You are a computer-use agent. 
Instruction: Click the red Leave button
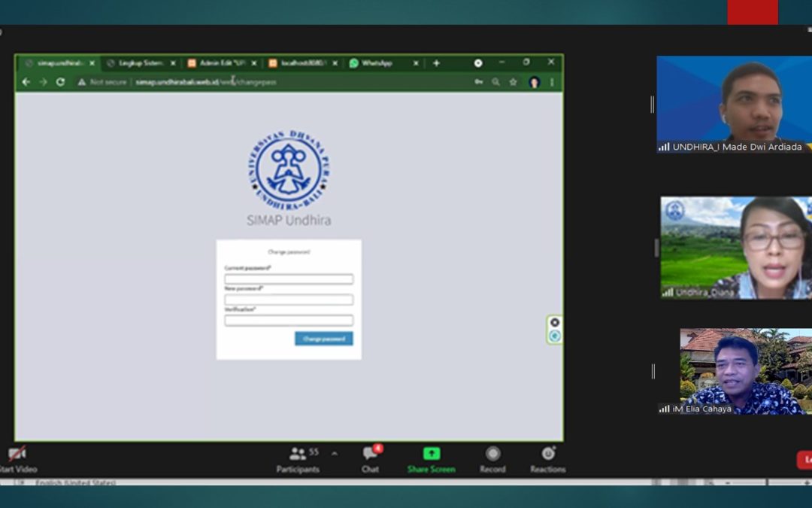coord(804,460)
